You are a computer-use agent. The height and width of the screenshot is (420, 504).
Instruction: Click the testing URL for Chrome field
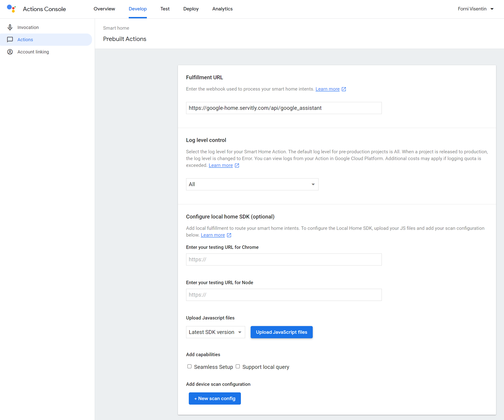[284, 259]
